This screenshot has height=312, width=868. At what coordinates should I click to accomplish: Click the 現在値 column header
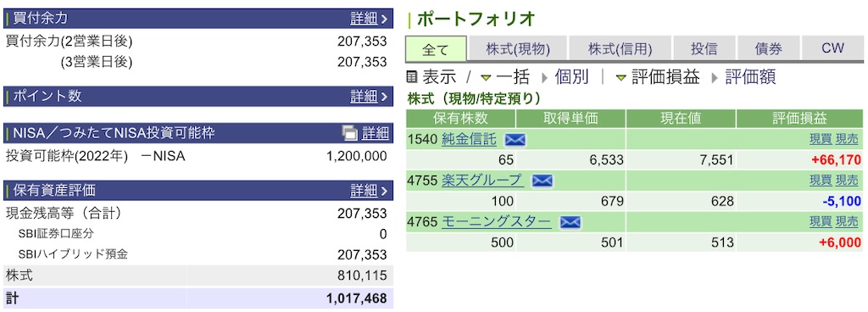tap(681, 119)
